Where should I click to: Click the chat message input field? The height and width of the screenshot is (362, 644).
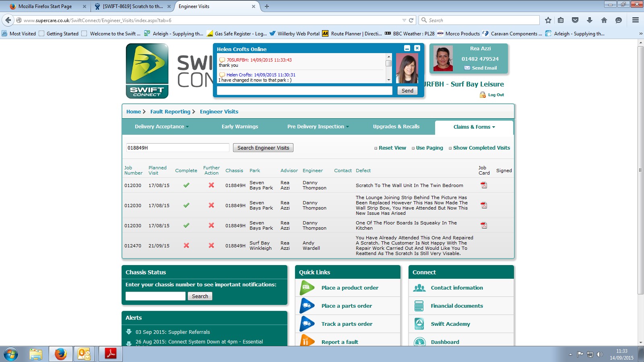tap(304, 91)
